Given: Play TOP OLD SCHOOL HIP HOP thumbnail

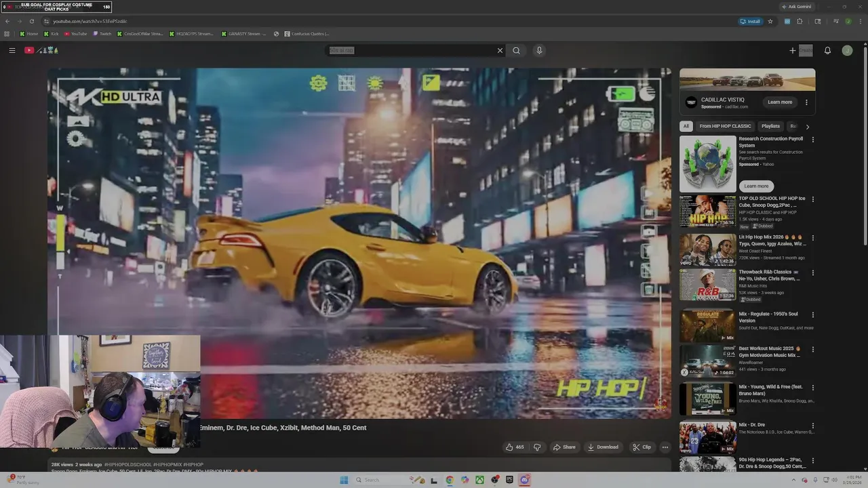Looking at the screenshot, I should tap(707, 211).
